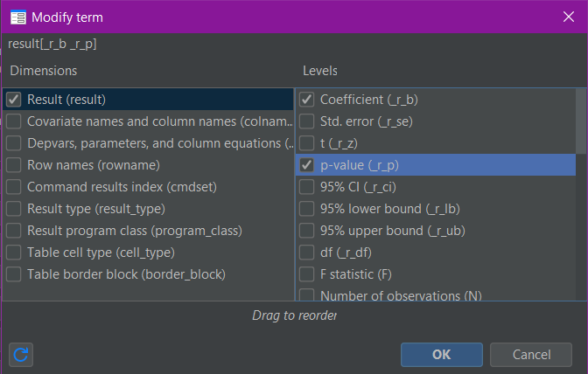Select the Table cell type (cell_type) item
The width and height of the screenshot is (588, 374).
click(x=14, y=253)
